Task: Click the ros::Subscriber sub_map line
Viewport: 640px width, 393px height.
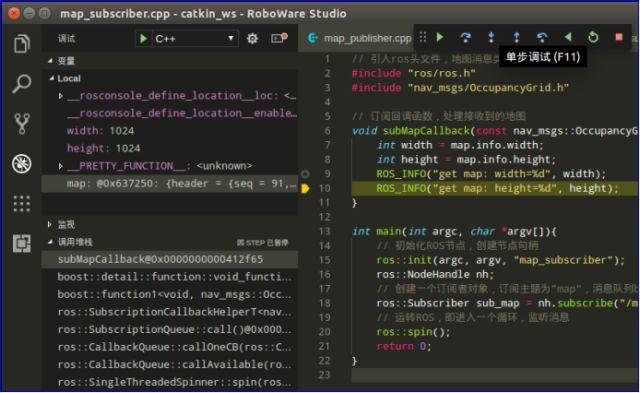Action: coord(507,304)
